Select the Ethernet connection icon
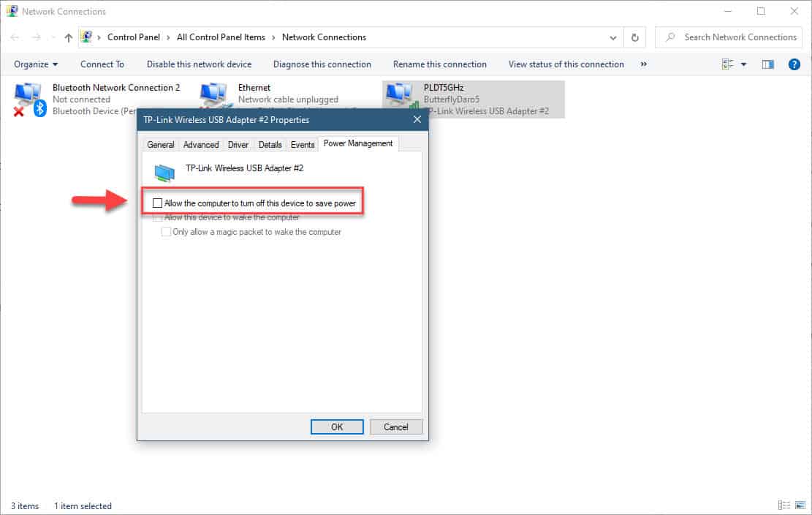The width and height of the screenshot is (812, 515). [x=213, y=95]
